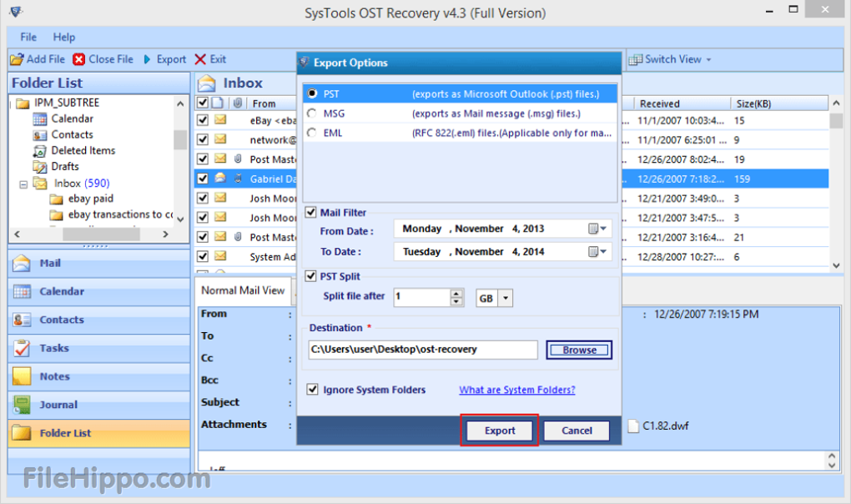Select the EML export radio button
Viewport: 851px width, 504px height.
coord(312,133)
